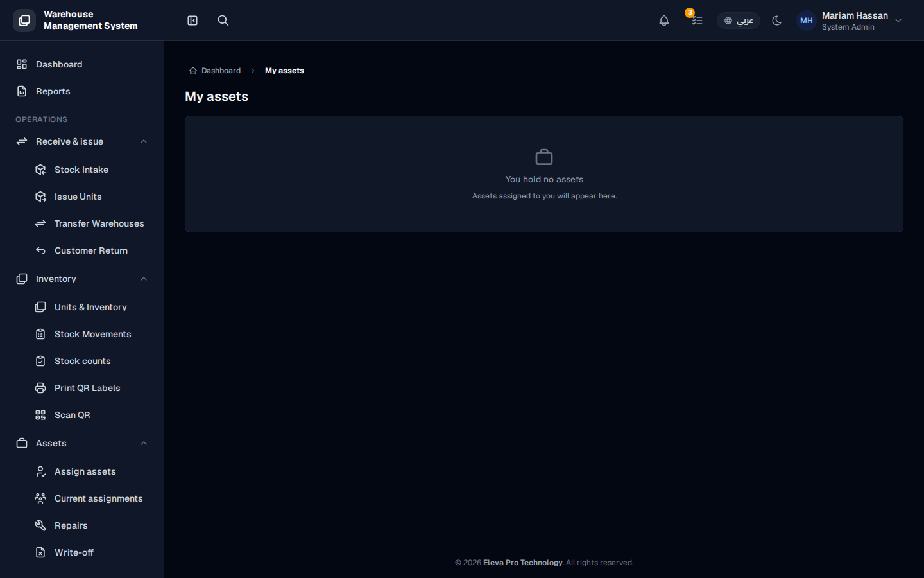
Task: Collapse the Inventory section chevron
Action: [x=144, y=279]
